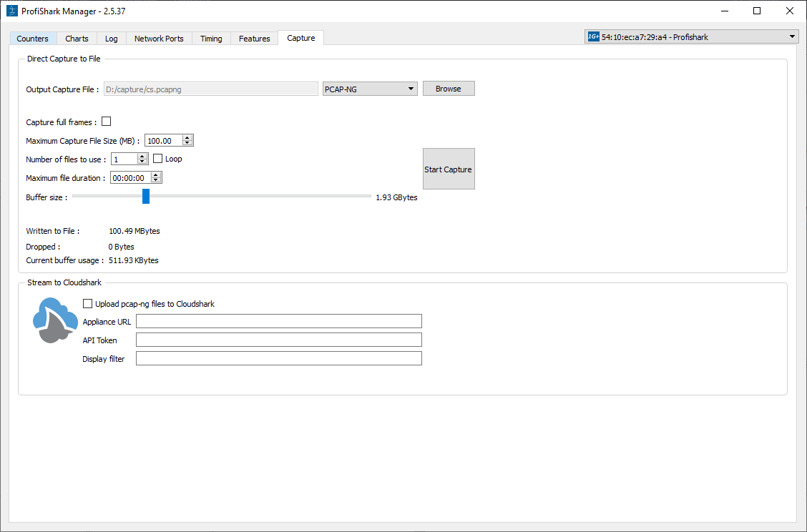Click the Browse button

point(449,89)
